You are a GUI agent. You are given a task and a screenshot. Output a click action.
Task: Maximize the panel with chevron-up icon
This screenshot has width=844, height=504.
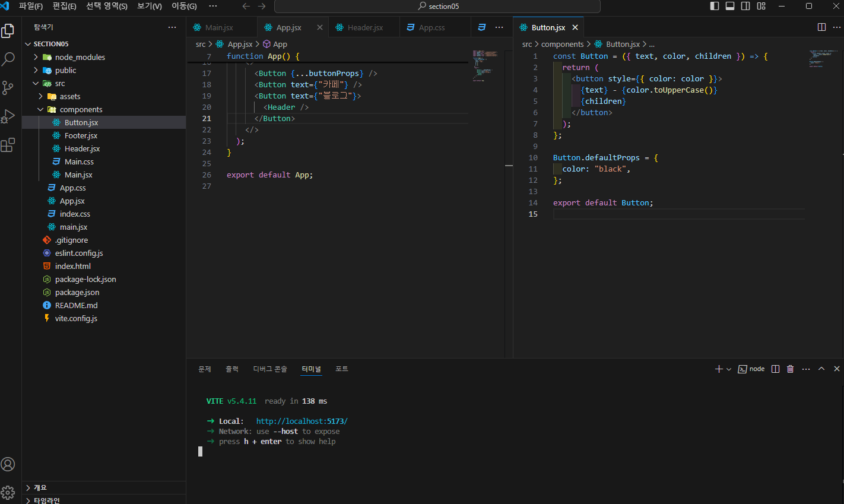pyautogui.click(x=821, y=369)
